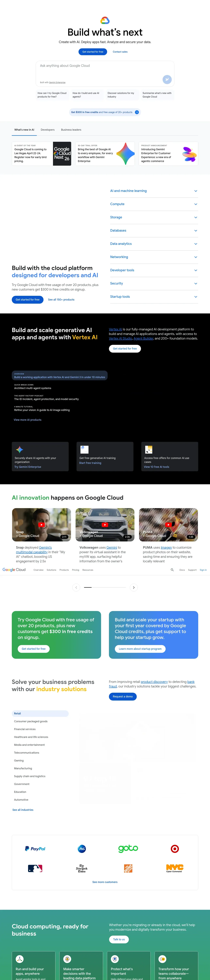This screenshot has height=980, width=210.
Task: Advance to the next carousel slide
Action: click(134, 587)
